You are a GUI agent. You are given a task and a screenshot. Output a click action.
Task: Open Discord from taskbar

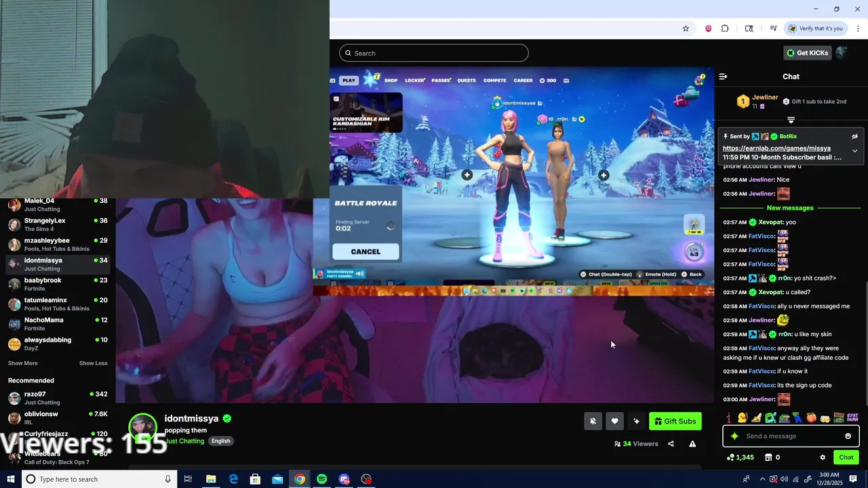(344, 479)
